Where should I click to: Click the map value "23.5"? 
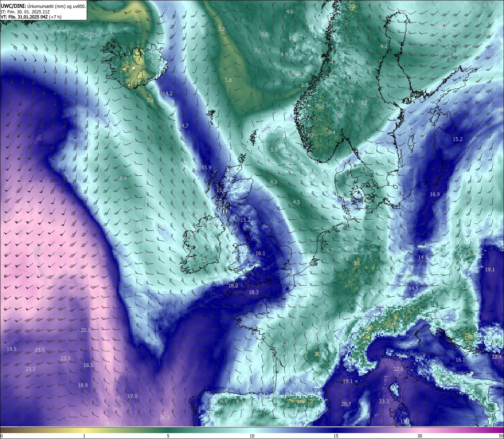[x=40, y=350]
